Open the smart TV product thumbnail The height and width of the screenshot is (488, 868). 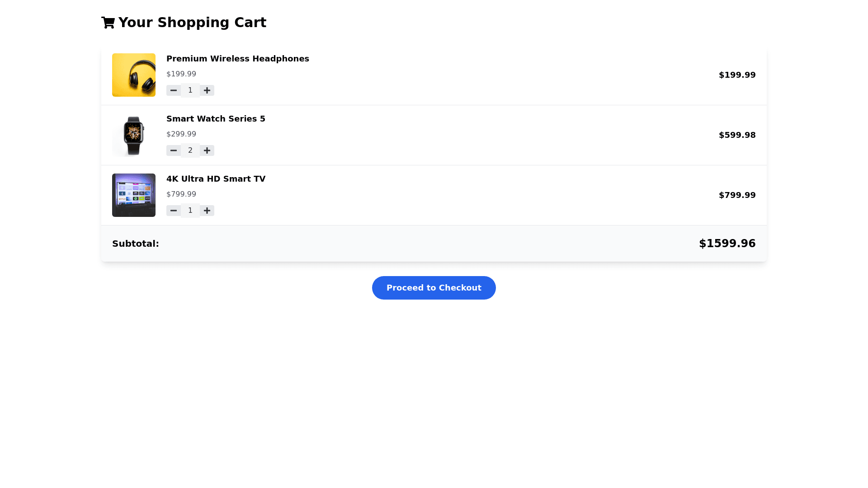(x=134, y=195)
